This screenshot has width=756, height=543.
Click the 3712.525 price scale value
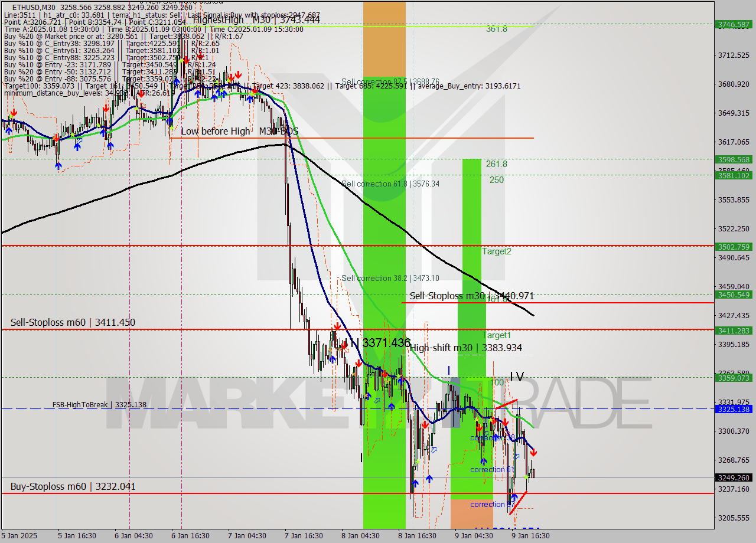pos(734,55)
